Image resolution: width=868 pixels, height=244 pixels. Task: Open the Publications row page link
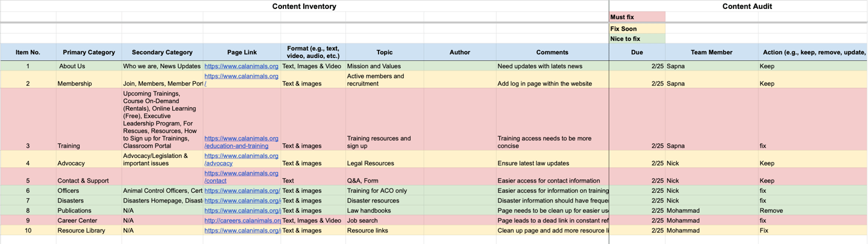point(242,211)
